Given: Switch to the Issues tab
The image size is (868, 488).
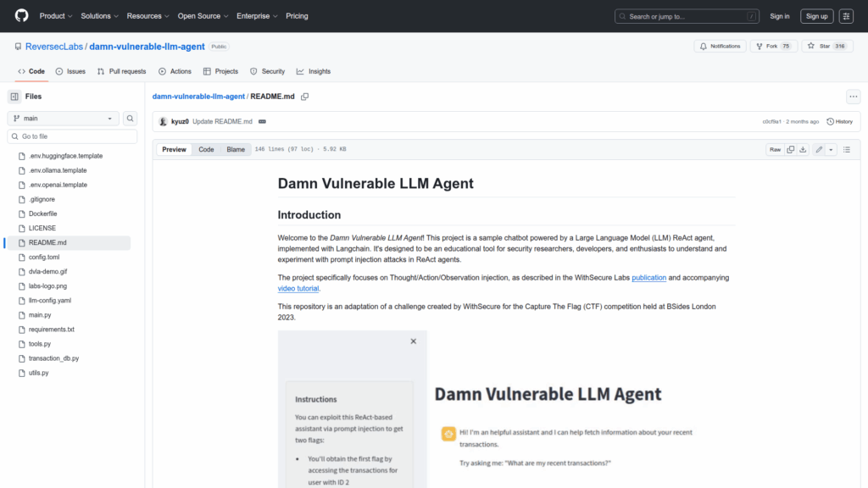Looking at the screenshot, I should [70, 71].
